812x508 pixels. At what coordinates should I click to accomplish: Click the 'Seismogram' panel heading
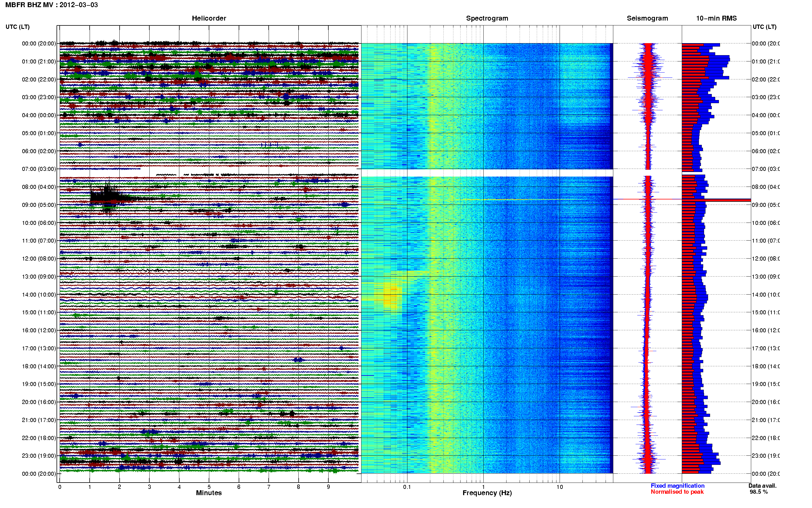click(647, 18)
